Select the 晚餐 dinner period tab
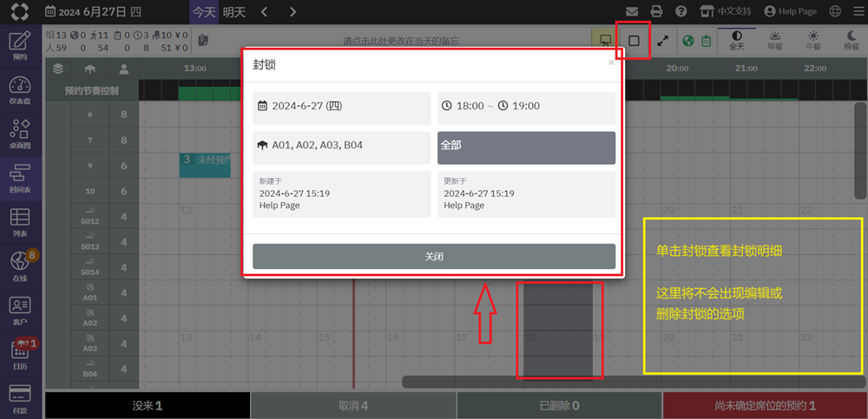Viewport: 868px width, 419px height. click(x=851, y=41)
